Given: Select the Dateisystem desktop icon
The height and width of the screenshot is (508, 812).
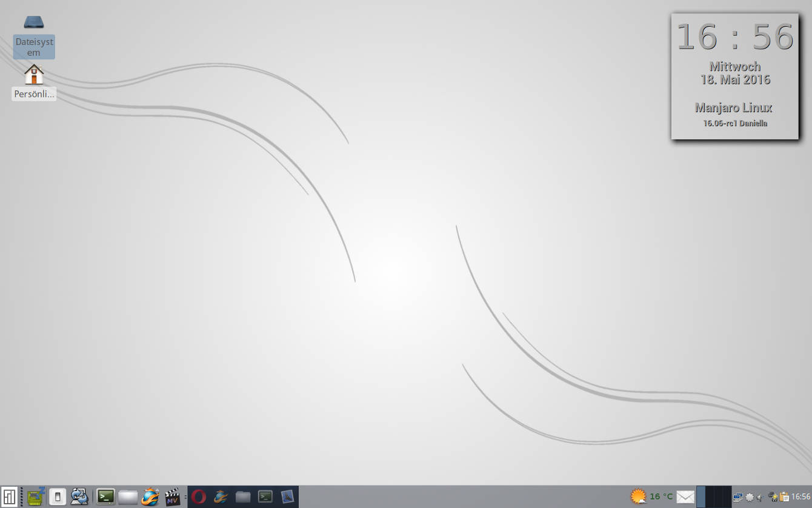Looking at the screenshot, I should pyautogui.click(x=34, y=36).
